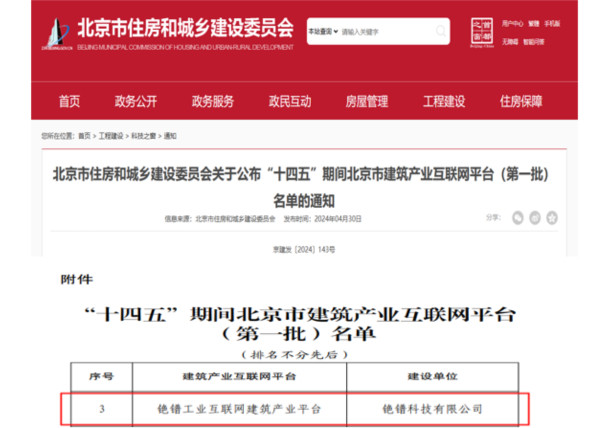The height and width of the screenshot is (428, 610).
Task: Click the note 排名不分先后
Action: [x=294, y=354]
